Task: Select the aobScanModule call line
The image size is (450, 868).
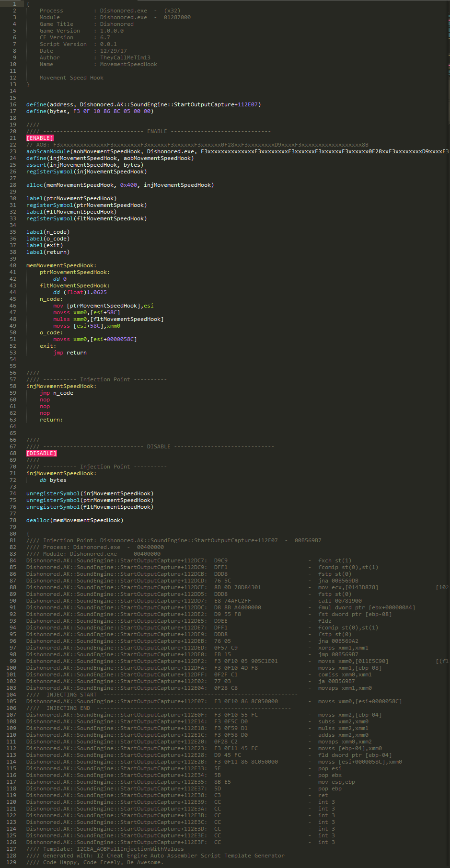Action: click(238, 151)
